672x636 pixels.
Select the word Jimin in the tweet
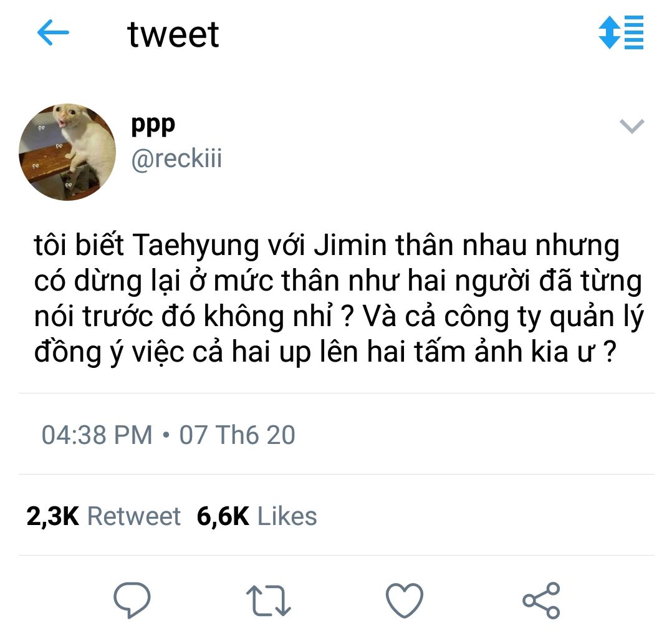(x=350, y=245)
